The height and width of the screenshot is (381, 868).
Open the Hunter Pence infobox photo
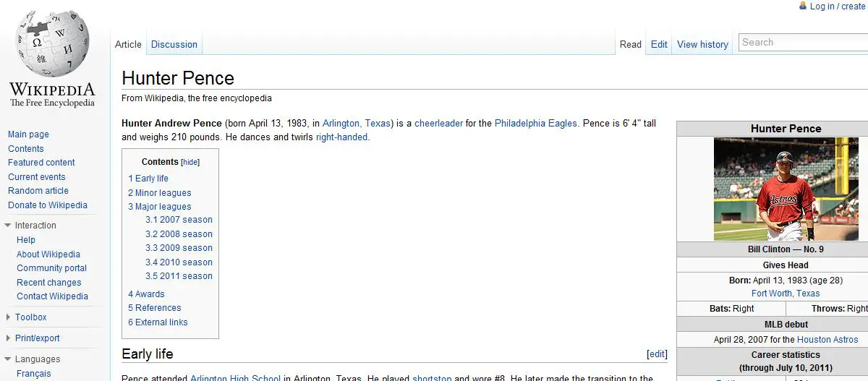coord(786,189)
